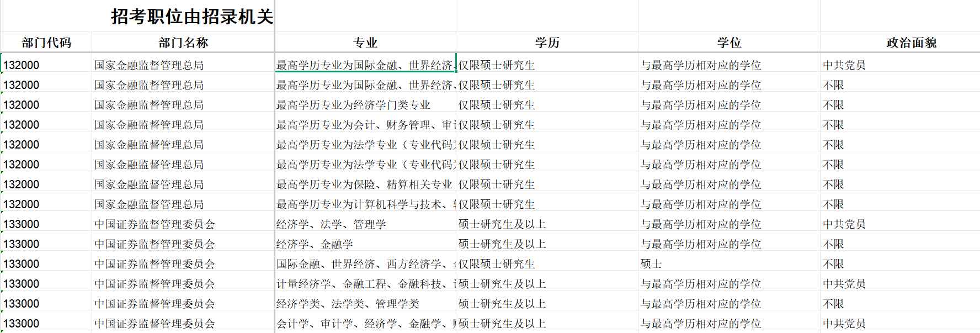The image size is (980, 333).
Task: Select the cell starting 会计学、审计学、经济学
Action: point(364,324)
